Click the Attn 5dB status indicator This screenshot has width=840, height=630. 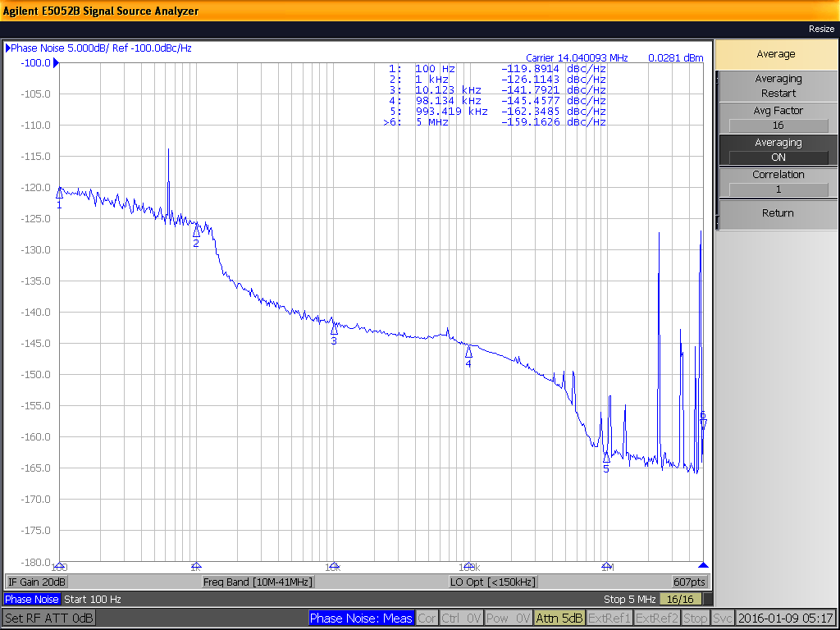[559, 619]
